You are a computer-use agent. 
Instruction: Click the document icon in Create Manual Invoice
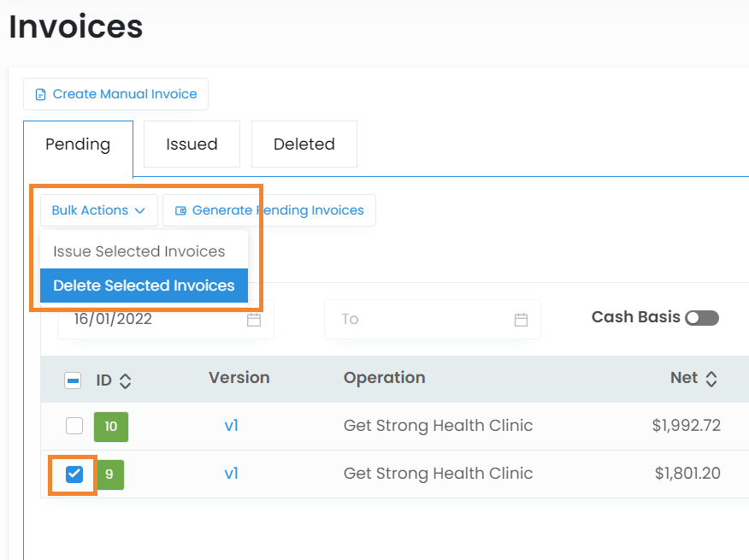pyautogui.click(x=40, y=95)
